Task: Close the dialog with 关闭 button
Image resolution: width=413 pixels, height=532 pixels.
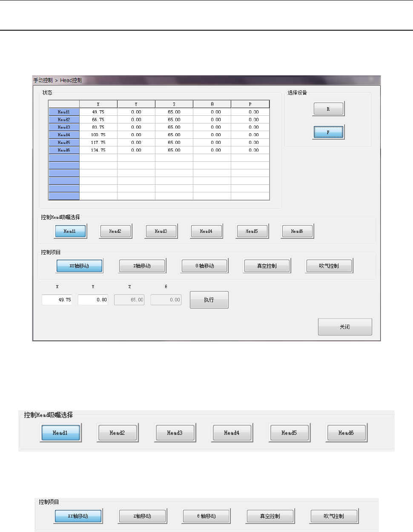Action: click(345, 327)
